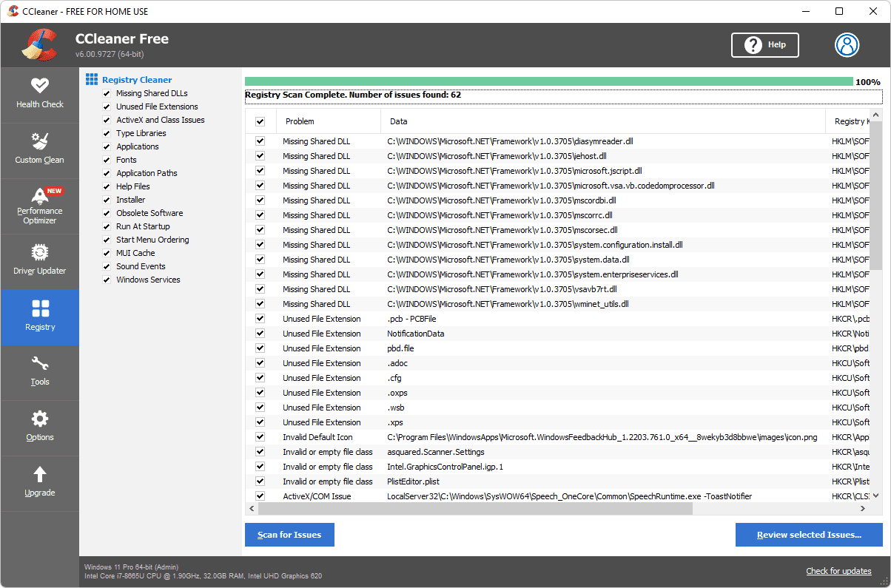Open Health Check via the heart icon
The image size is (891, 588).
(x=40, y=88)
